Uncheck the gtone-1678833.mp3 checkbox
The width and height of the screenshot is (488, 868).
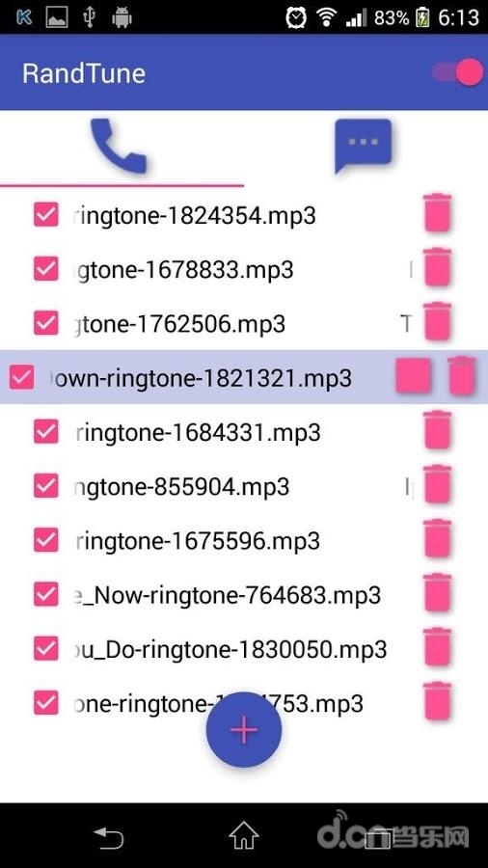46,268
